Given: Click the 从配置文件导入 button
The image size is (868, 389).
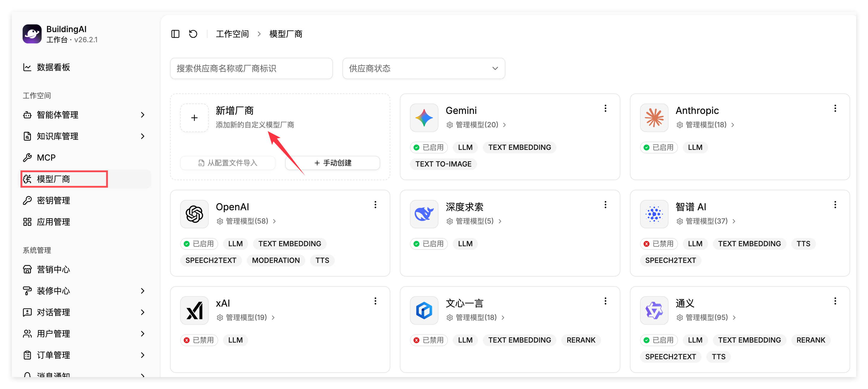Looking at the screenshot, I should pos(228,163).
